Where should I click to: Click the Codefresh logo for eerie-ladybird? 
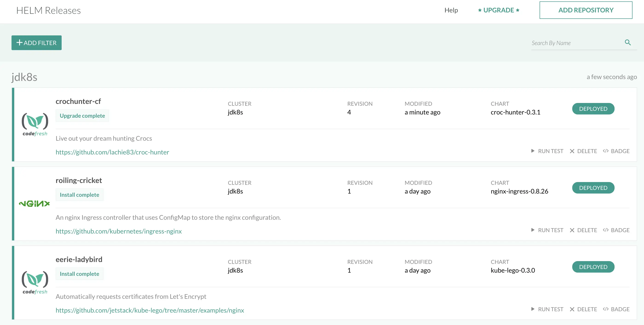[35, 282]
